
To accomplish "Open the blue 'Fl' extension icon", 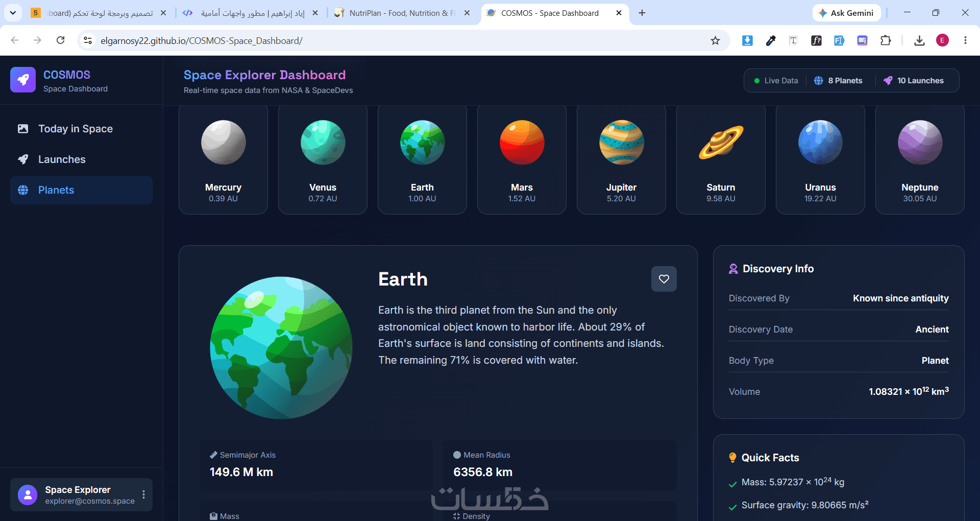I will 839,40.
